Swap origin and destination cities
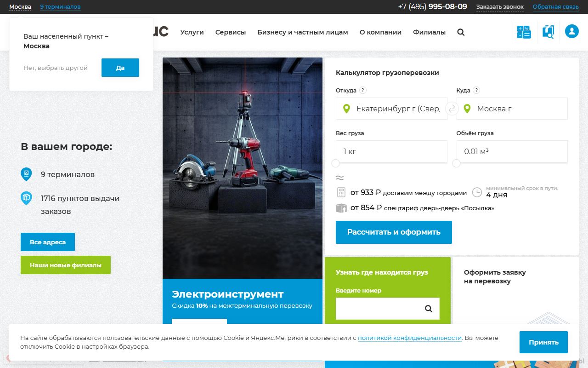The width and height of the screenshot is (588, 368). [452, 109]
